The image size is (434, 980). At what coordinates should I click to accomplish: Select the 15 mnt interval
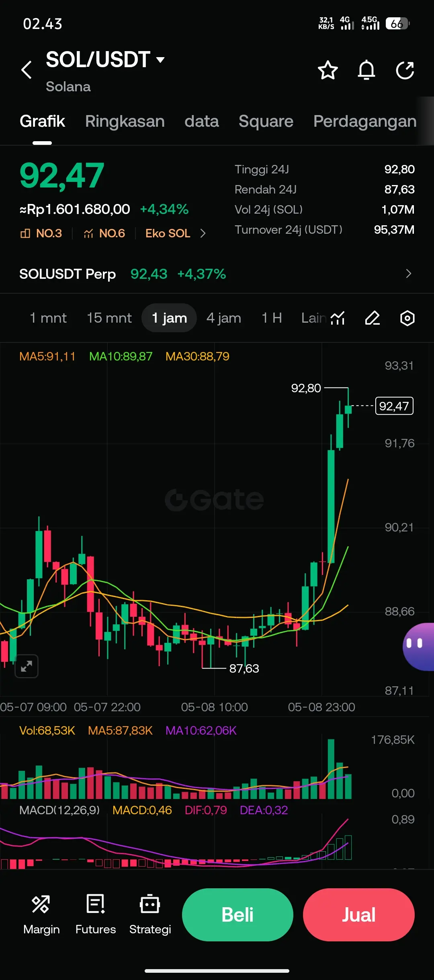(109, 318)
